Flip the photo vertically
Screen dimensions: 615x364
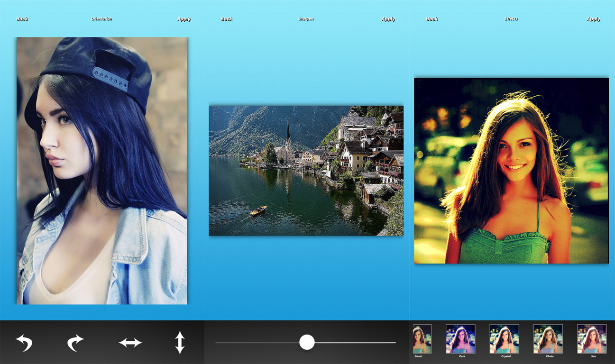click(x=180, y=342)
